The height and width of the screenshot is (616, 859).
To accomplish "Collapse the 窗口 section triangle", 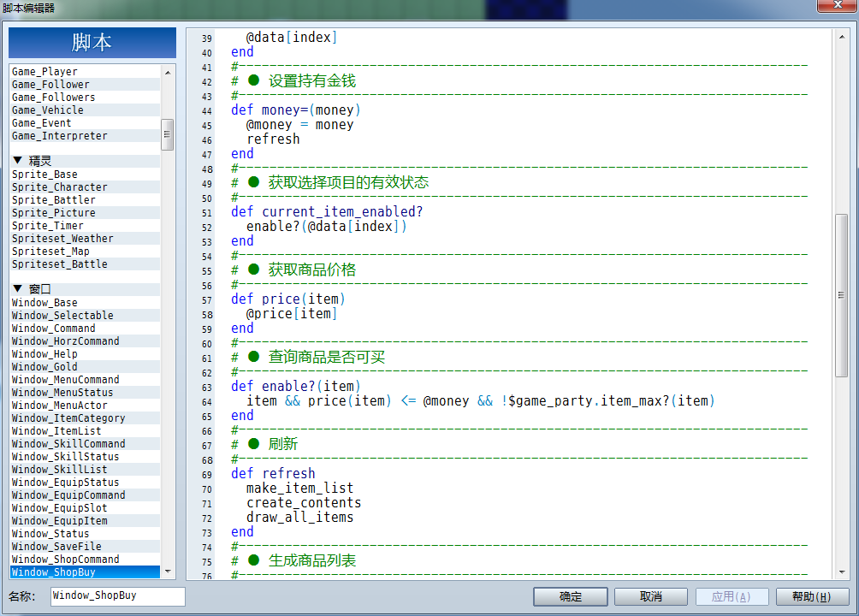I will pos(17,289).
